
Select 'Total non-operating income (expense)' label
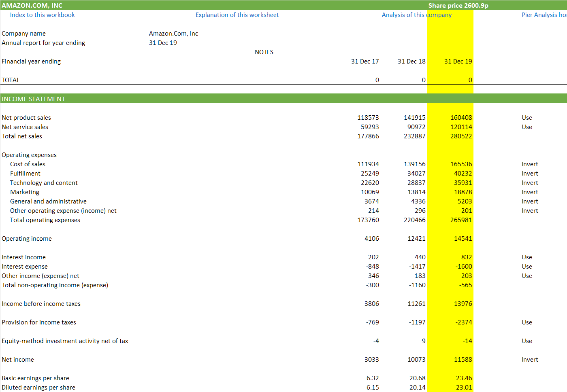click(x=55, y=285)
